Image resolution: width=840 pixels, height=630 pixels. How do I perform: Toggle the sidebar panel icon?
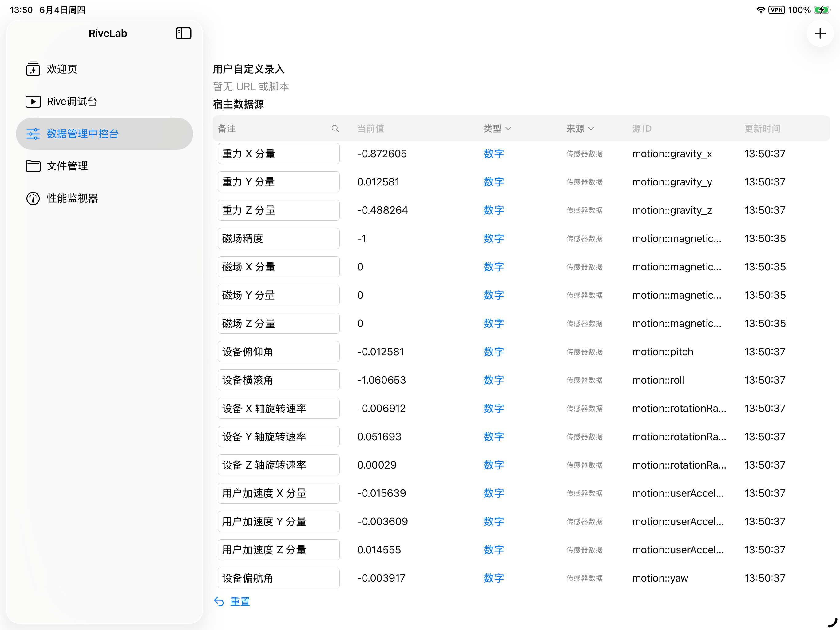(184, 34)
